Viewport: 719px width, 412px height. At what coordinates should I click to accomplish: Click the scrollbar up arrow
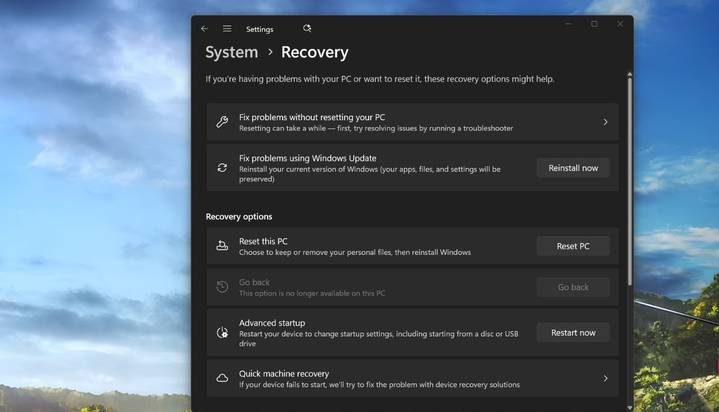[630, 74]
